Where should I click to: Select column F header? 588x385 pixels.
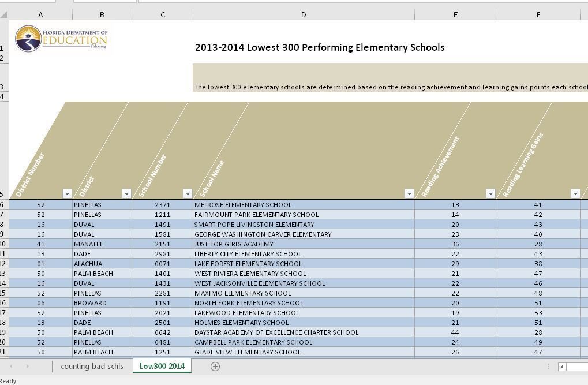click(538, 14)
